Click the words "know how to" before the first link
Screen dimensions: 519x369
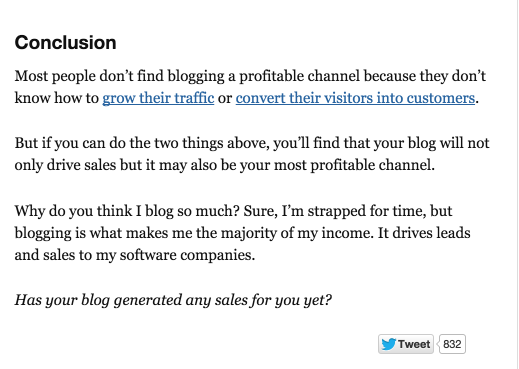(x=57, y=98)
